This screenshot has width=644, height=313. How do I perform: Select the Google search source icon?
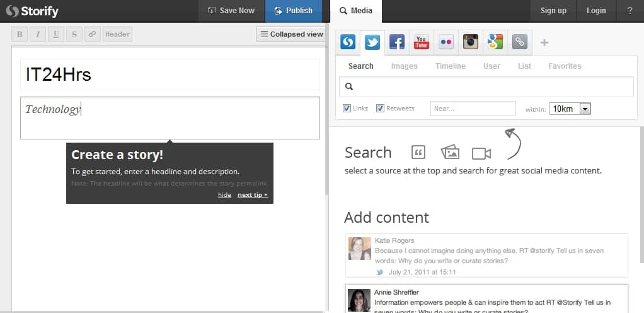pyautogui.click(x=495, y=43)
